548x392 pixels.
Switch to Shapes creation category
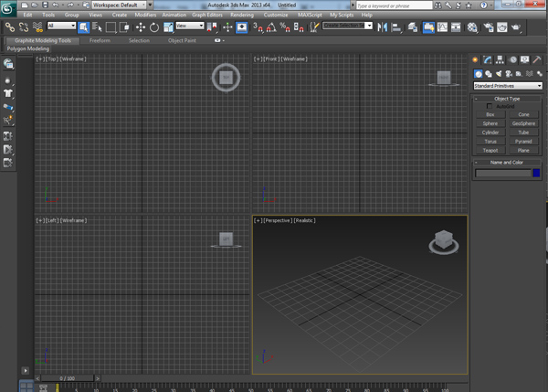pos(489,74)
